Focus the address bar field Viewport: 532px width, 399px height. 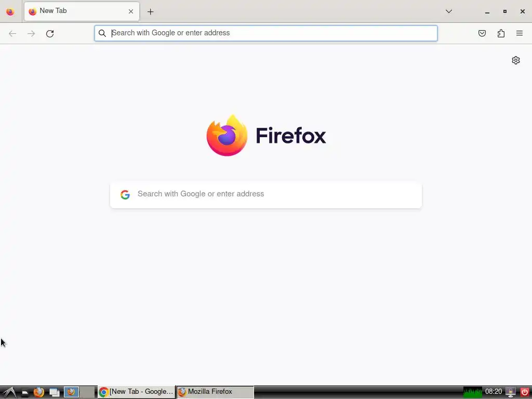pos(265,33)
